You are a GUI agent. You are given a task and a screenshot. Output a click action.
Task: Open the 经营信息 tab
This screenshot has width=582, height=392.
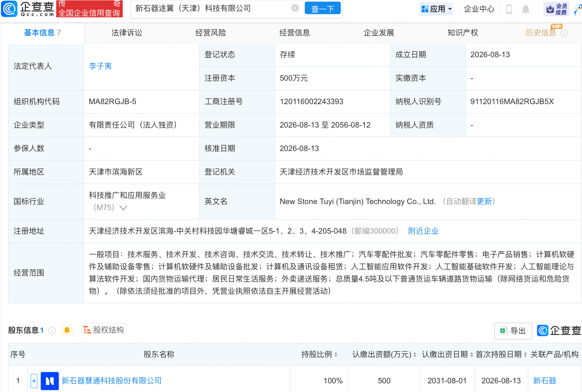tap(295, 33)
